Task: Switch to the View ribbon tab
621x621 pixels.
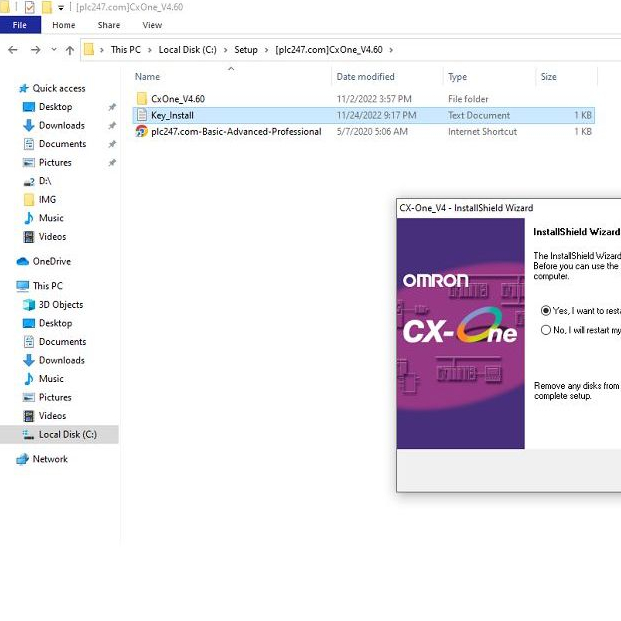Action: pyautogui.click(x=152, y=25)
